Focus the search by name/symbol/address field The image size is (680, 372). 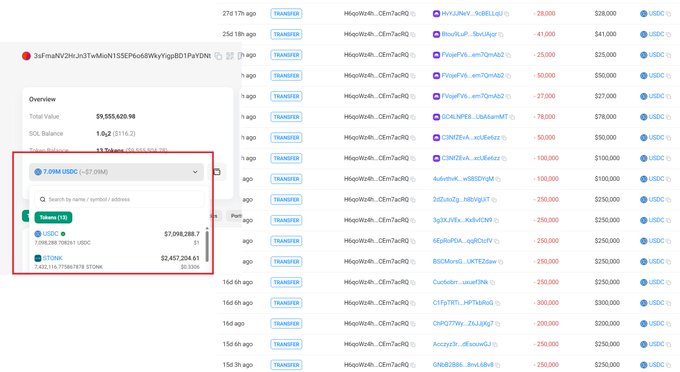(119, 199)
